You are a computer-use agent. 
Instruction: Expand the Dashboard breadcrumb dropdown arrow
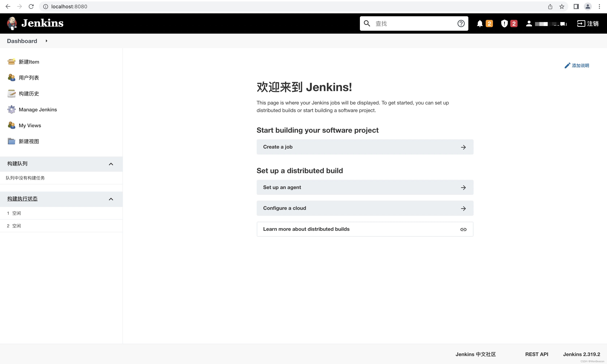pyautogui.click(x=46, y=41)
